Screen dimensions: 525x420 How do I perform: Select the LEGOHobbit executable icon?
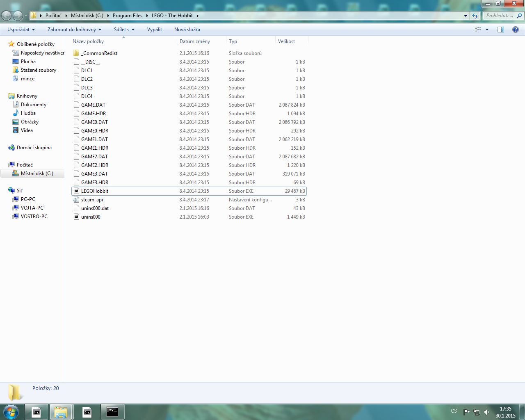click(76, 191)
